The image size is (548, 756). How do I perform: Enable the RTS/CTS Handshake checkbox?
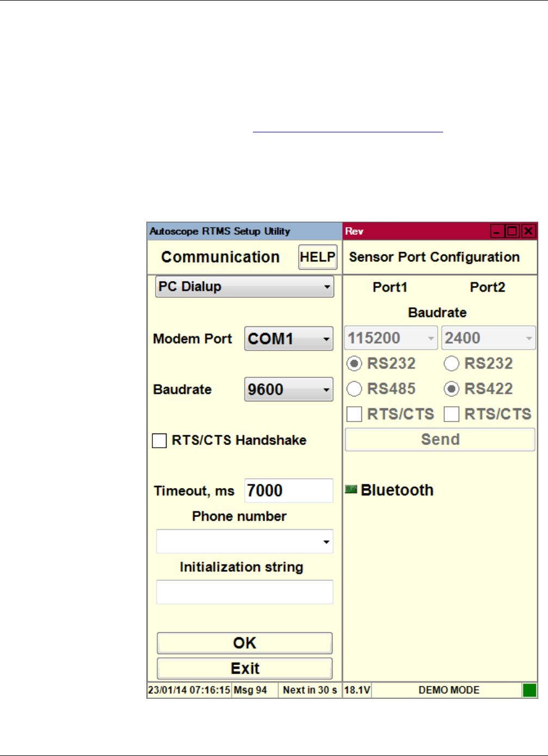159,440
